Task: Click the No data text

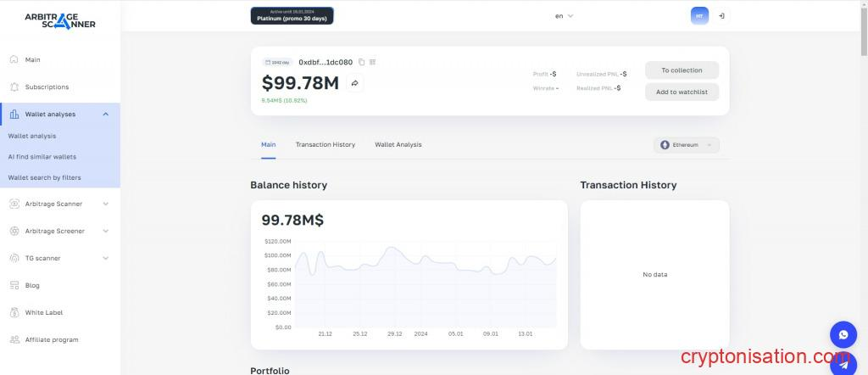Action: coord(655,274)
